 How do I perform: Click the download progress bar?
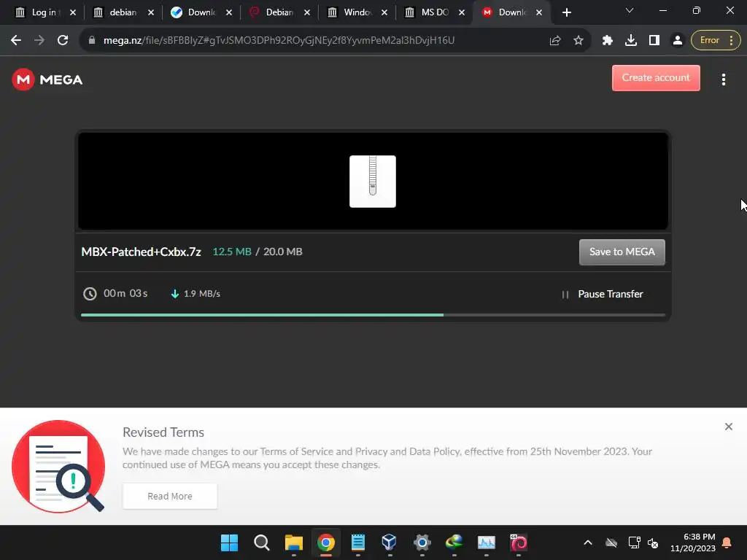coord(373,315)
